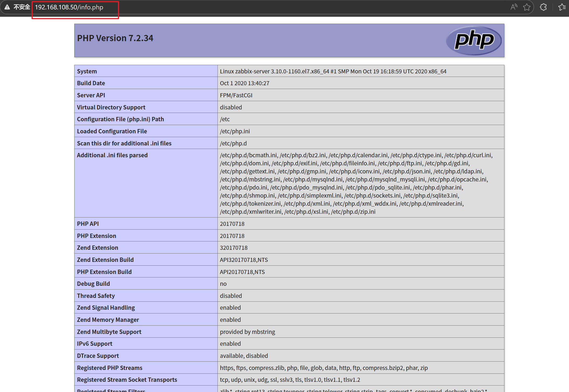Click the Debug Build value 'no'
The width and height of the screenshot is (569, 392).
(223, 284)
